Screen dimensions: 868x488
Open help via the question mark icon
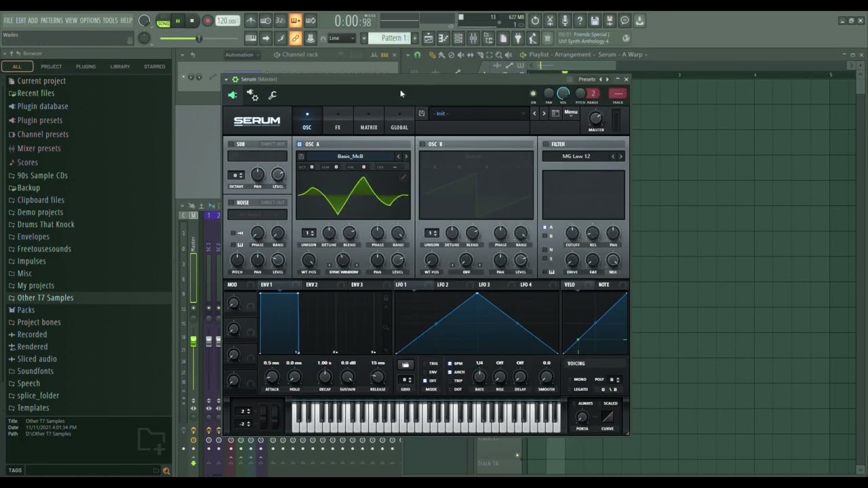pyautogui.click(x=580, y=21)
